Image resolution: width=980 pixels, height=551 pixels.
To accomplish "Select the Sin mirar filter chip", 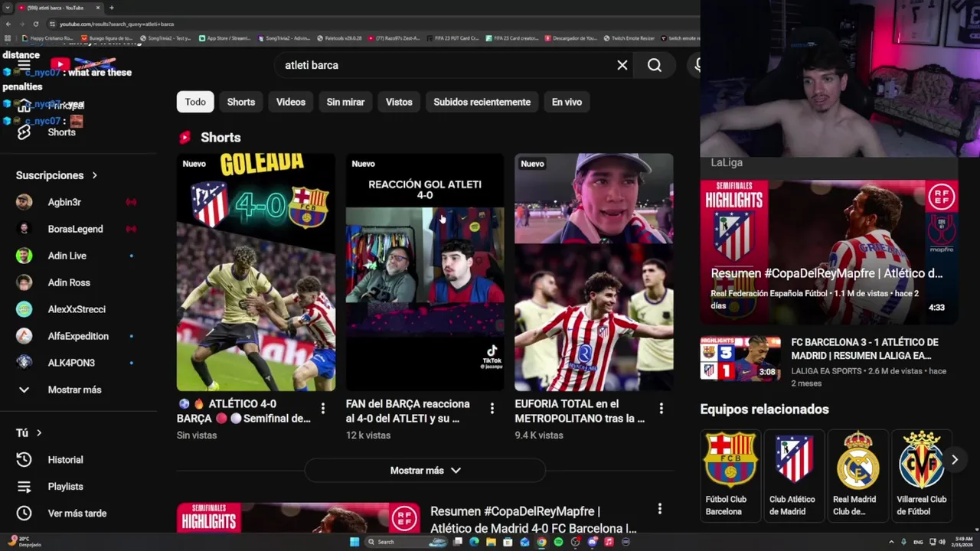I will pyautogui.click(x=345, y=102).
